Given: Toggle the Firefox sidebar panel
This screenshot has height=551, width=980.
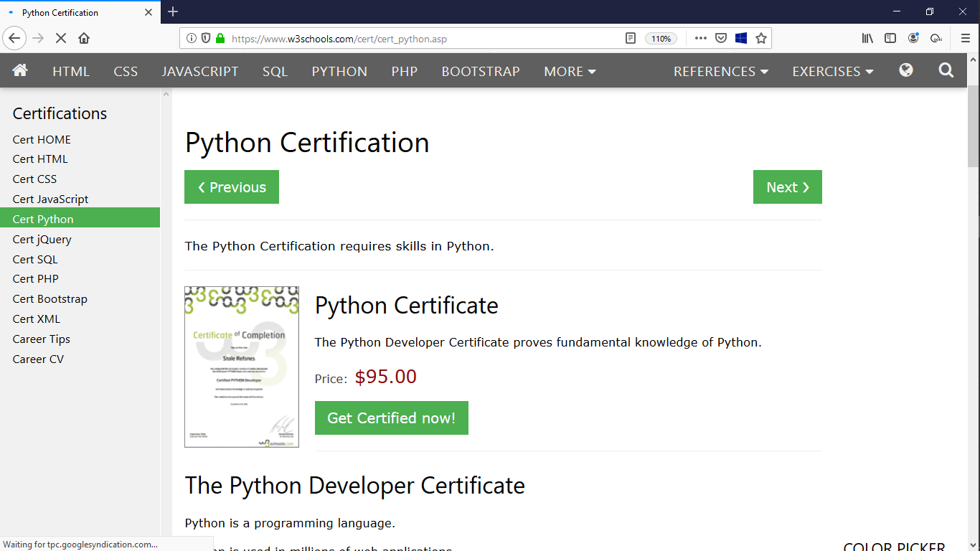Looking at the screenshot, I should point(890,38).
